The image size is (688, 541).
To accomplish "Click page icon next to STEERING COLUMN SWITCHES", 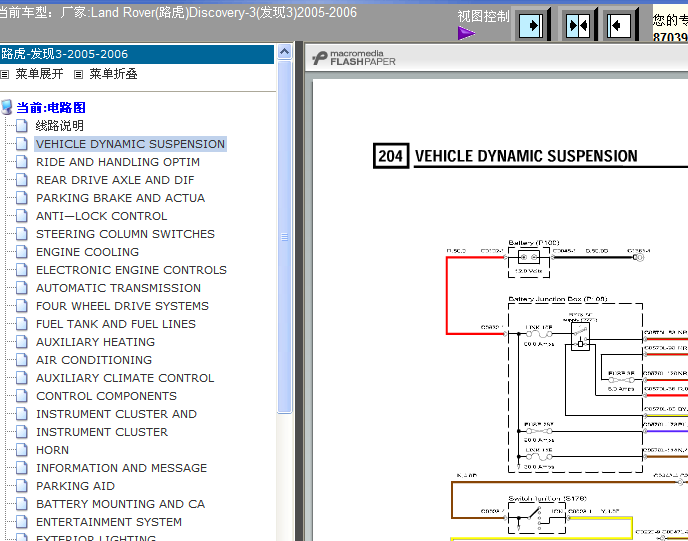I will point(22,234).
